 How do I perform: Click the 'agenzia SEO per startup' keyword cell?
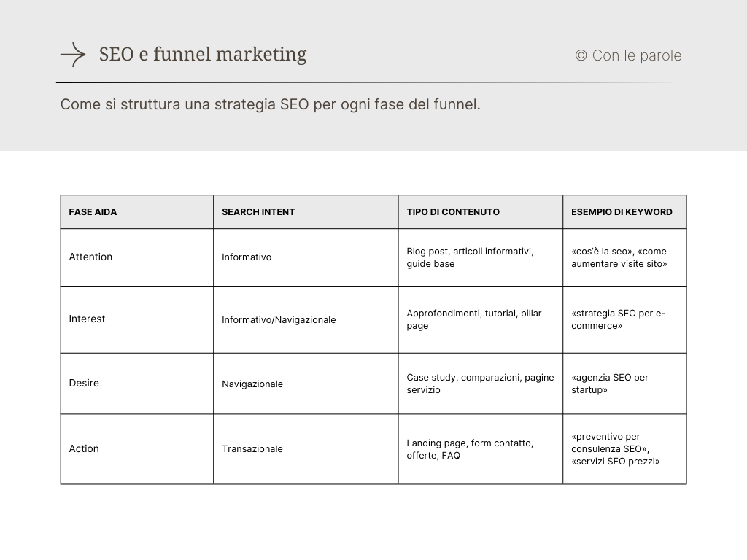pos(610,384)
